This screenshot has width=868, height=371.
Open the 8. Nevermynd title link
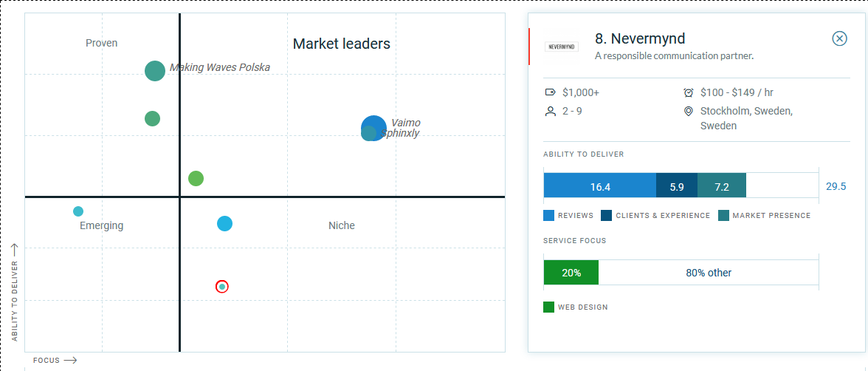(x=640, y=38)
